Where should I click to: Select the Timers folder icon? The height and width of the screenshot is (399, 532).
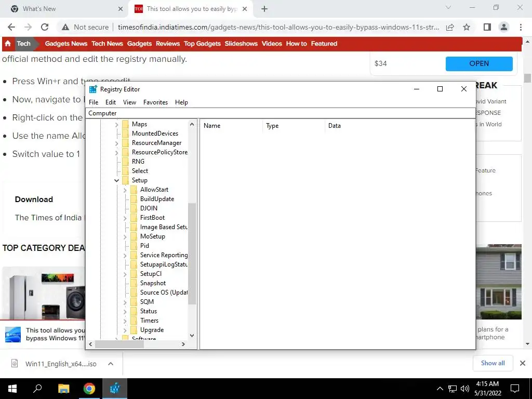[134, 321]
